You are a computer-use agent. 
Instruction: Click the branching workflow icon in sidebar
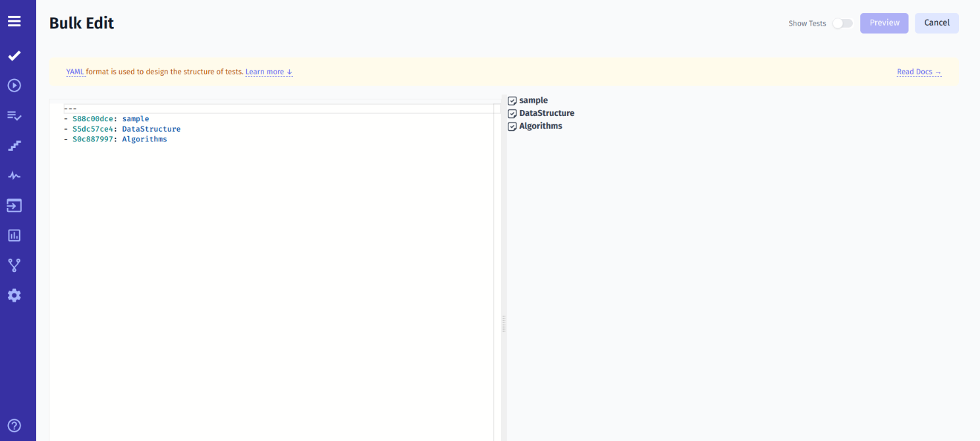[x=14, y=265]
